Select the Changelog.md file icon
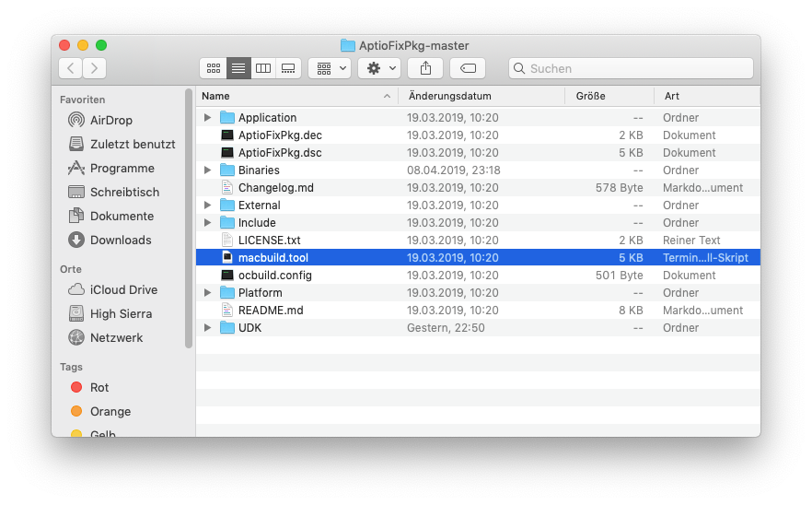 point(226,188)
